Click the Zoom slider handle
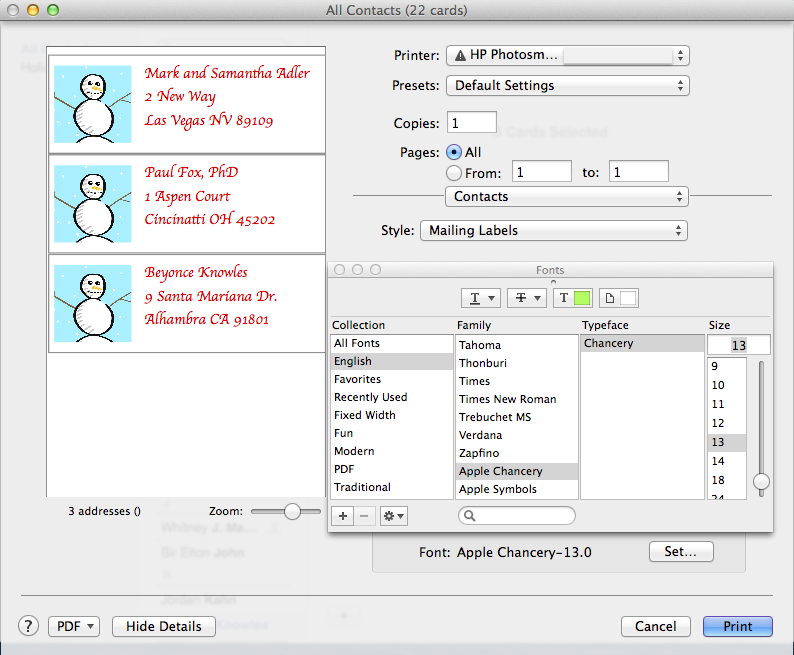Screen dimensions: 794x655 click(x=292, y=511)
